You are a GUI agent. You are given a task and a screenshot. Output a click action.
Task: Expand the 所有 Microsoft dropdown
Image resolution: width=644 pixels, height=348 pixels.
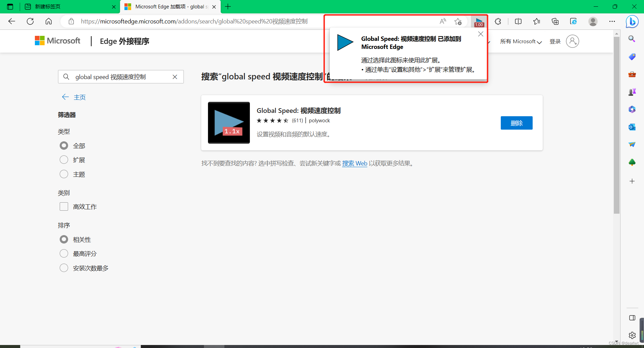[521, 42]
